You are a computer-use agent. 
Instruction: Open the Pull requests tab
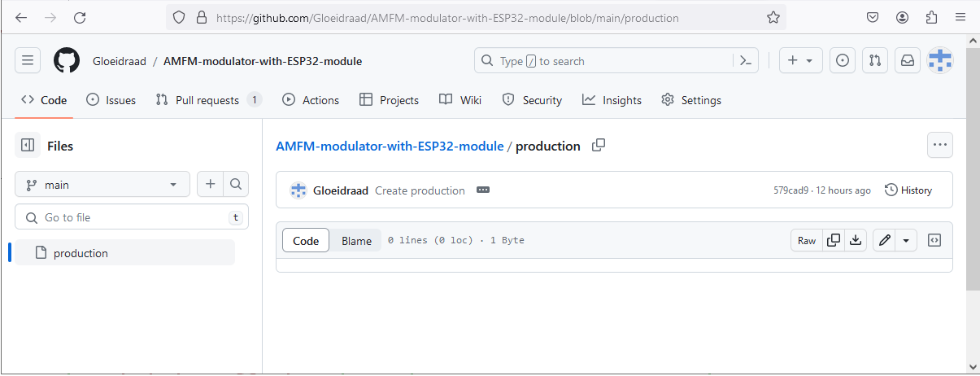207,100
